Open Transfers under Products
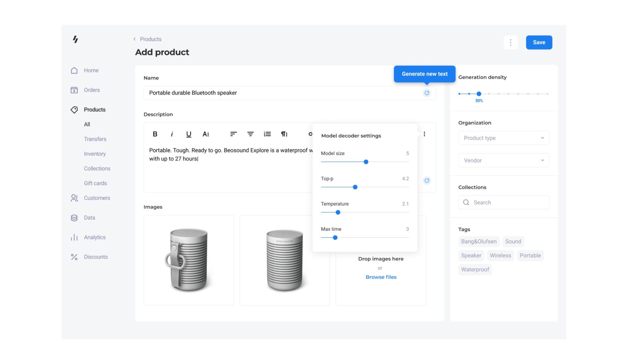The image size is (628, 364). click(x=95, y=139)
